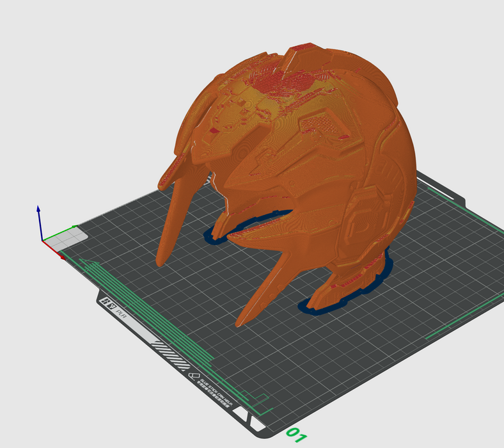Click the PLA label on the build plate
Viewport: 504px width, 448px height.
121,315
